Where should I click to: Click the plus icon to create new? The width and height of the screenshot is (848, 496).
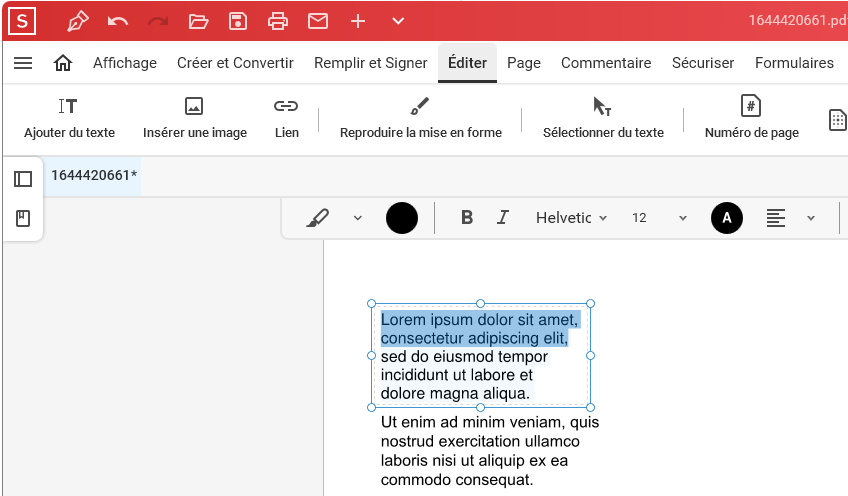[x=358, y=21]
